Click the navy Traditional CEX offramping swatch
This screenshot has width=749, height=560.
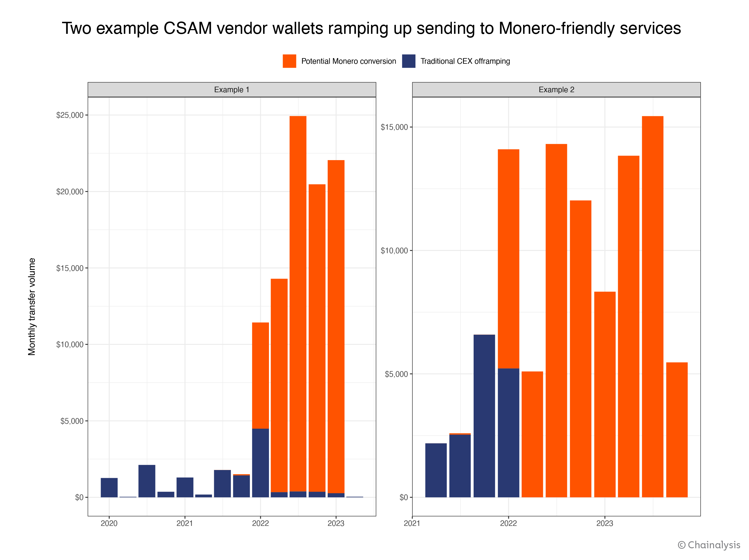tap(408, 61)
